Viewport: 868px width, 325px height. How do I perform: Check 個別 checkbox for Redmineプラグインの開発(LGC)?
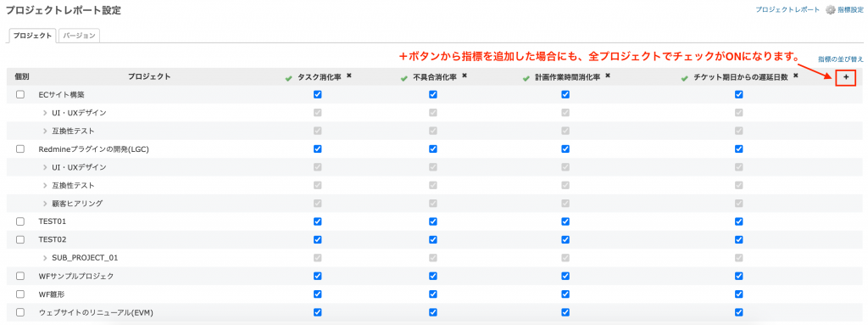coord(20,149)
